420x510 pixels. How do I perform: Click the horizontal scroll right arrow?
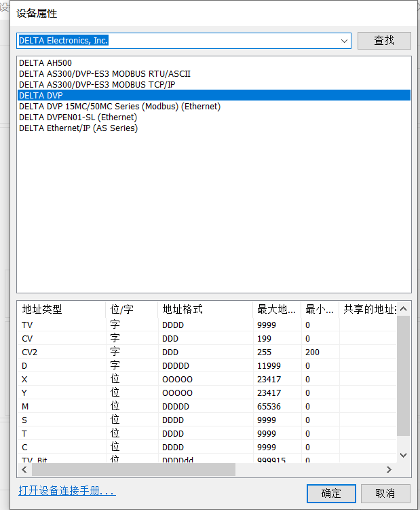(x=389, y=469)
